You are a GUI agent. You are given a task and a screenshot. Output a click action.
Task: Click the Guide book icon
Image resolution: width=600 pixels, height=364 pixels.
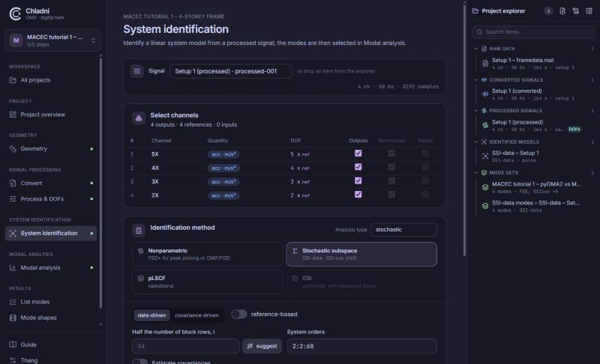pyautogui.click(x=13, y=345)
